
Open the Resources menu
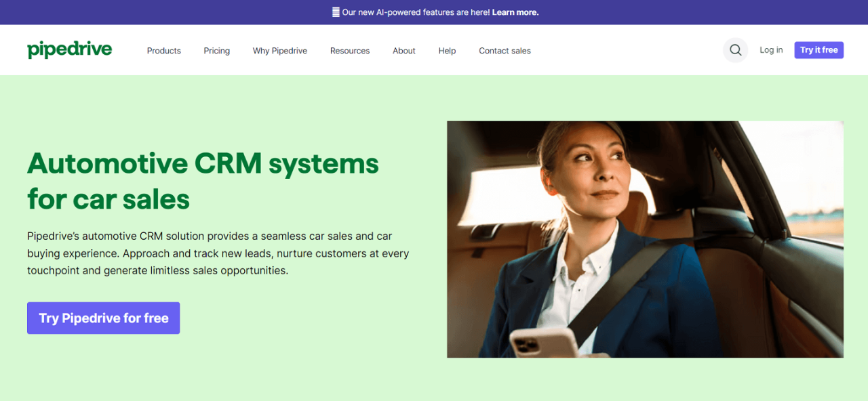click(x=350, y=51)
